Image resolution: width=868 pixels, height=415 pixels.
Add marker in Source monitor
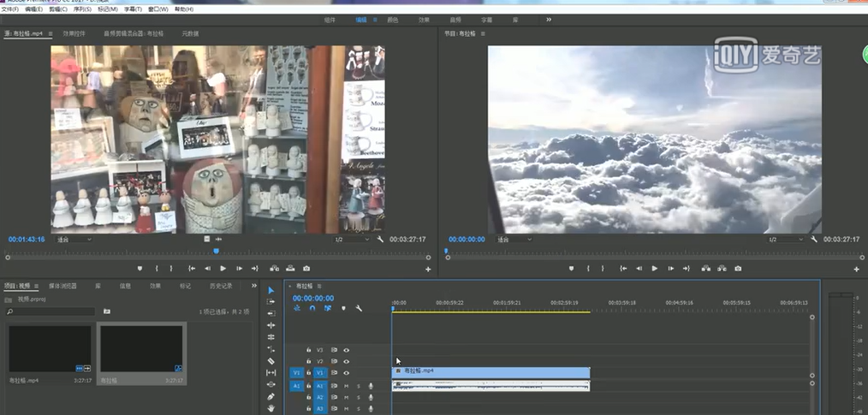(x=140, y=269)
